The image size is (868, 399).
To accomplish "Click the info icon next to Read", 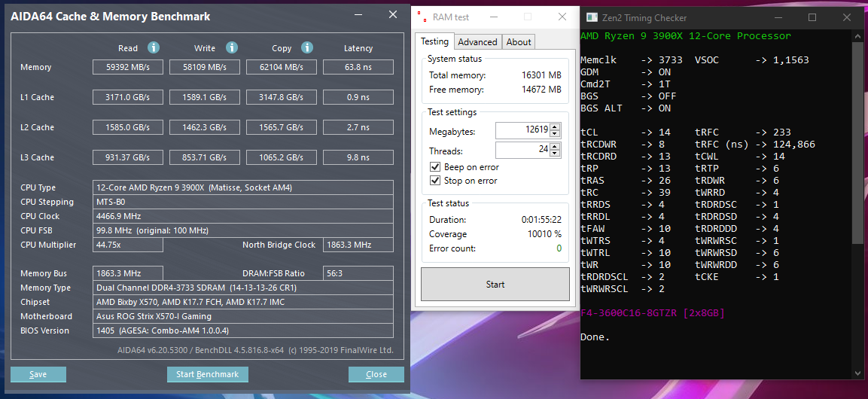I will click(154, 47).
